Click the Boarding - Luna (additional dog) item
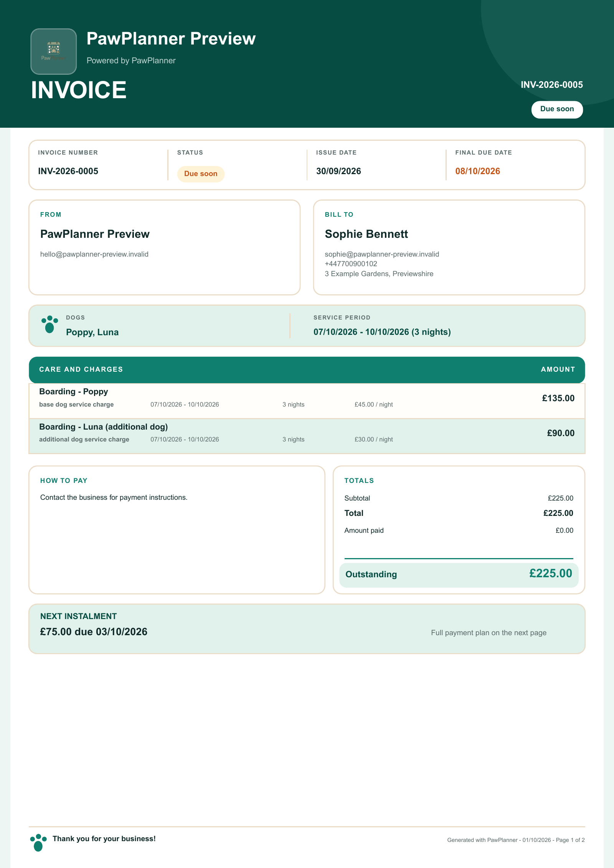The width and height of the screenshot is (614, 868). (307, 436)
